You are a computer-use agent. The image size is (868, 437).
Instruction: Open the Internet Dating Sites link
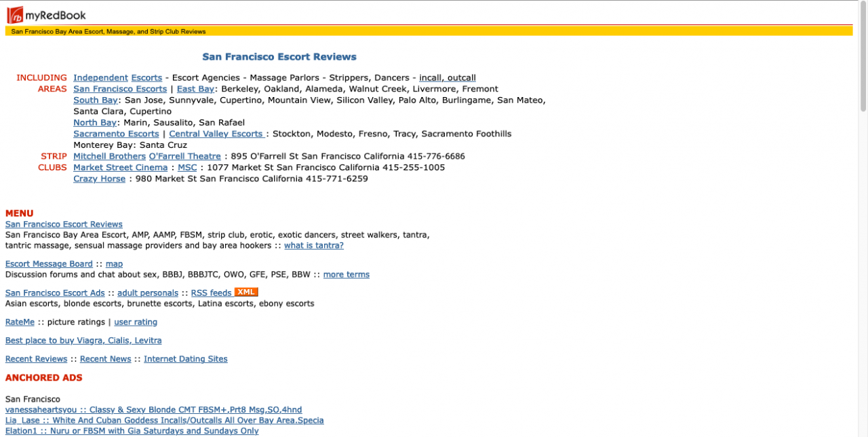pyautogui.click(x=185, y=359)
